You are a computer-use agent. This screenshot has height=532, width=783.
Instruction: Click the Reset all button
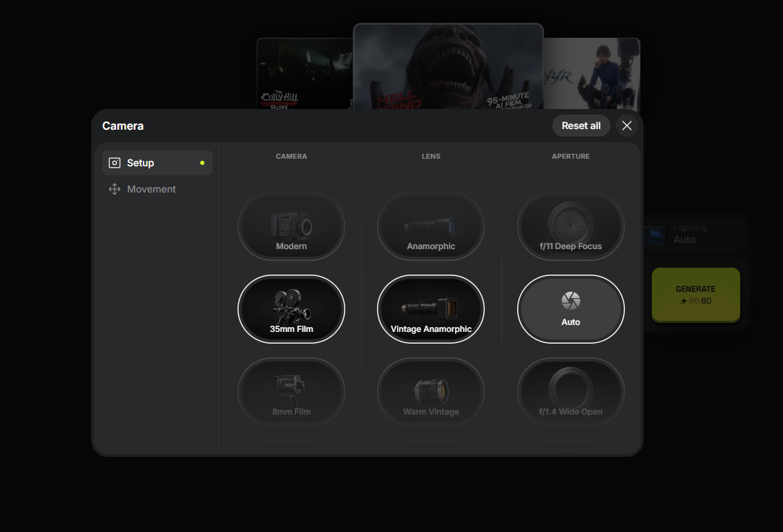click(x=581, y=126)
